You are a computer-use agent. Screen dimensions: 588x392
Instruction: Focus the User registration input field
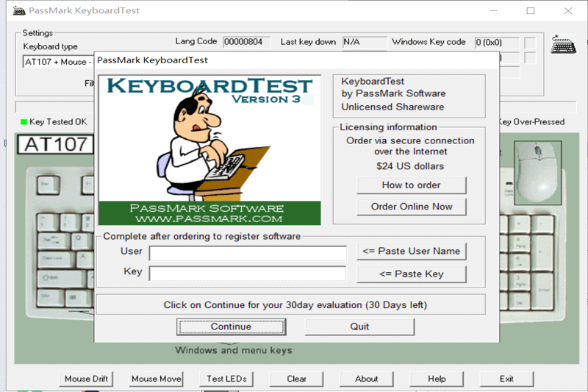tap(248, 253)
